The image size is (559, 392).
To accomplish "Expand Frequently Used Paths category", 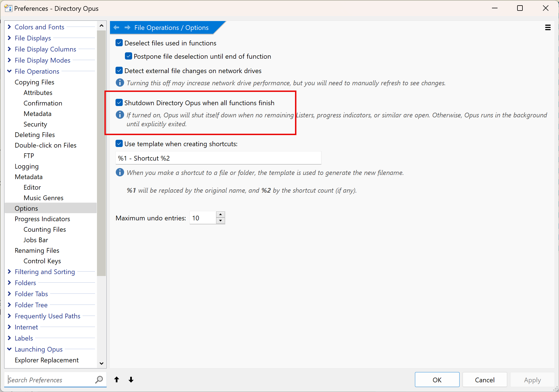I will pyautogui.click(x=9, y=316).
